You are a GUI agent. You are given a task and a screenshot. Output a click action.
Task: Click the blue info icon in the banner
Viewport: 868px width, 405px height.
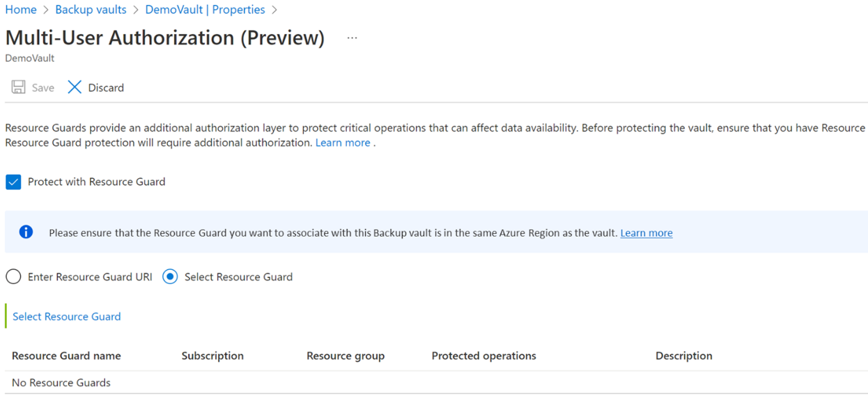[26, 232]
